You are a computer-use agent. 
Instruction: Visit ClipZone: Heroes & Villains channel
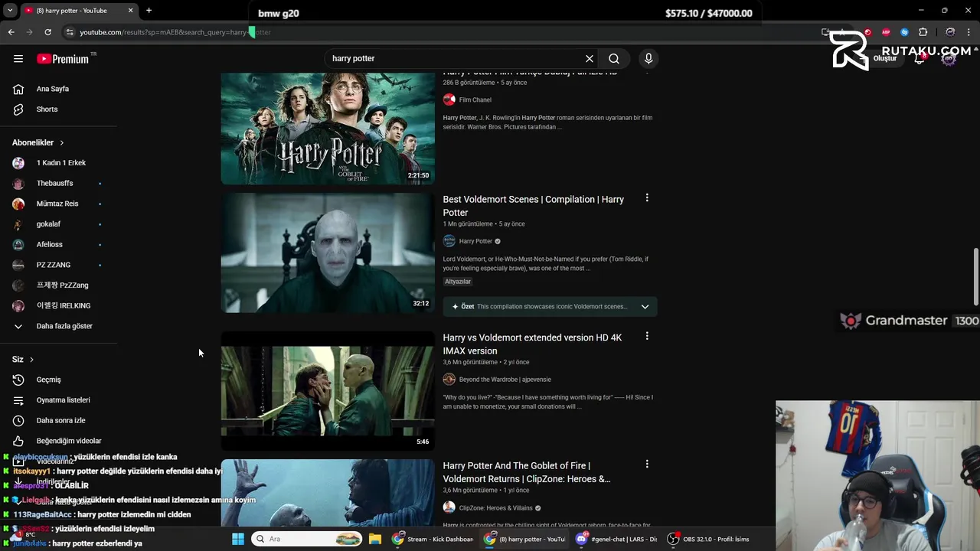495,508
